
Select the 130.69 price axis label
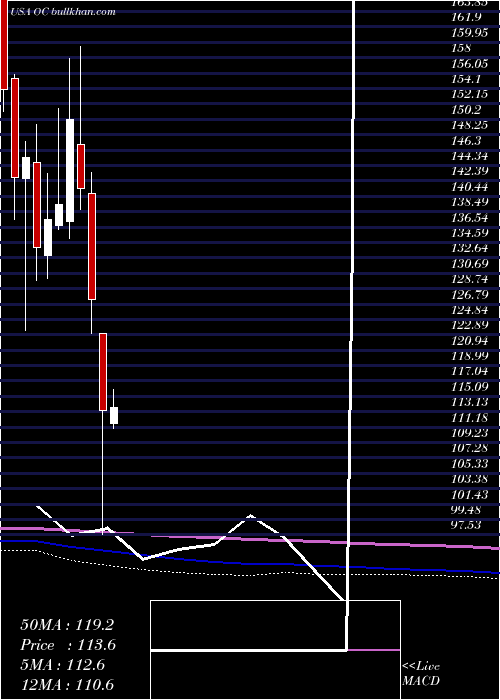(x=470, y=263)
